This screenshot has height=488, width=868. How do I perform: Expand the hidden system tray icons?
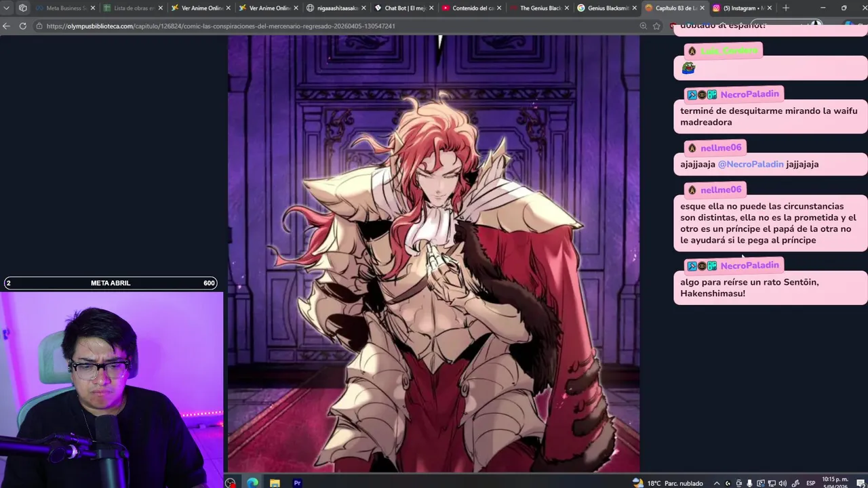tap(717, 483)
